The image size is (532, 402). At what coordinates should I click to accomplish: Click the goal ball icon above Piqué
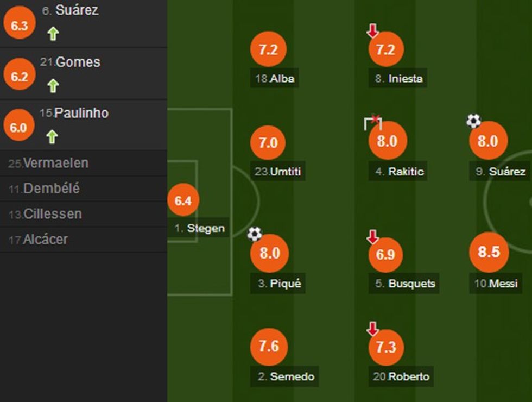click(255, 234)
